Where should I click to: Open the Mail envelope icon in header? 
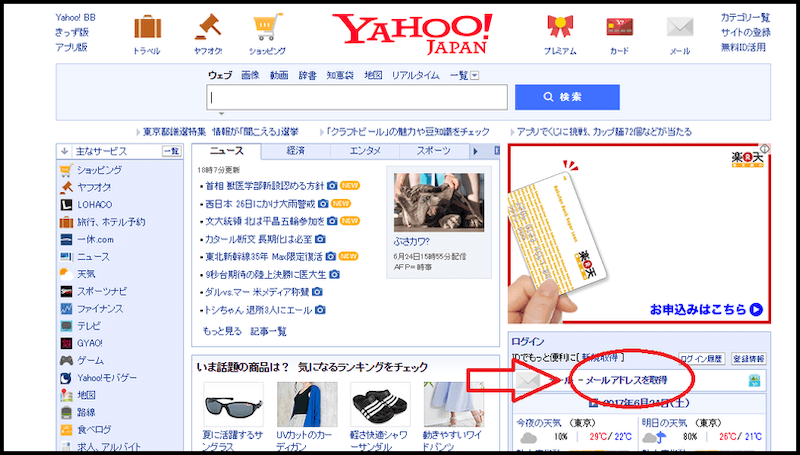[x=680, y=28]
